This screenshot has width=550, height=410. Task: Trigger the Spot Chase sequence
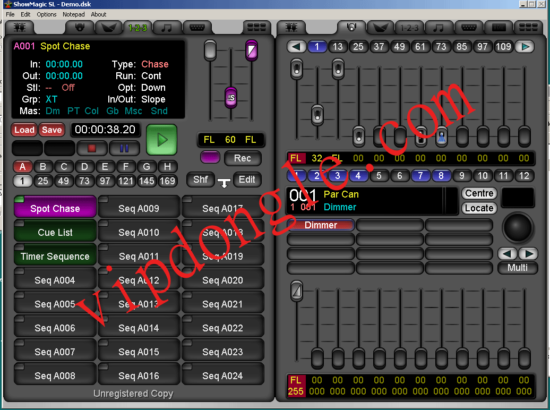pos(55,208)
